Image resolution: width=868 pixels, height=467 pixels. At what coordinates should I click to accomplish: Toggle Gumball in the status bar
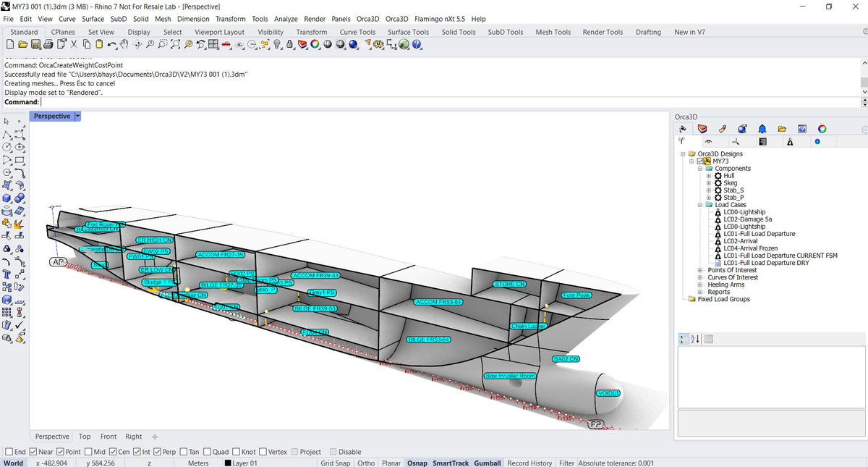pyautogui.click(x=487, y=463)
